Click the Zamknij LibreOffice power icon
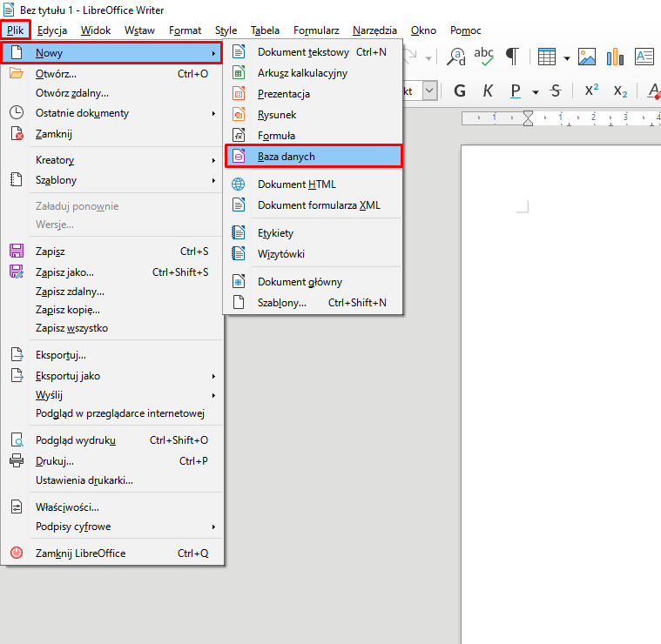The height and width of the screenshot is (644, 661). [x=17, y=553]
